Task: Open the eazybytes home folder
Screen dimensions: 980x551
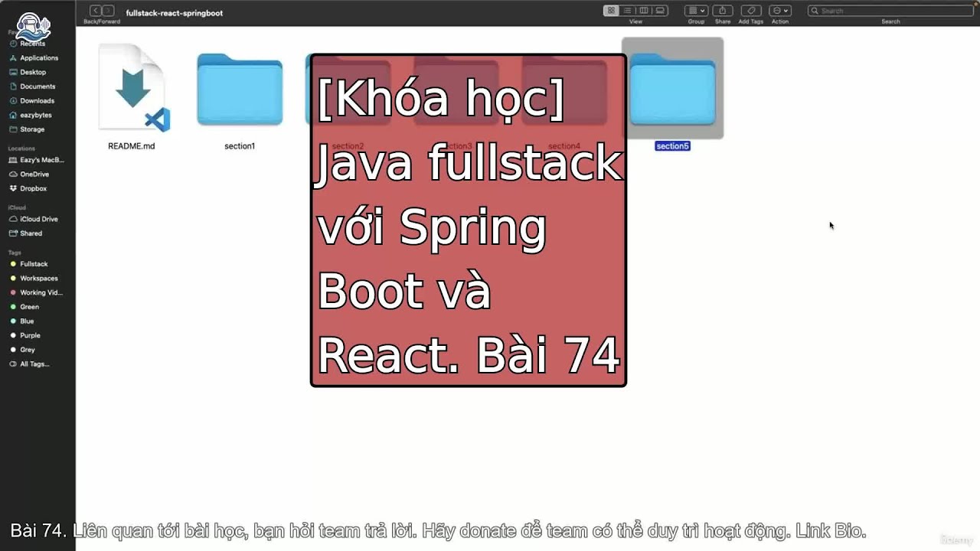Action: (31, 115)
